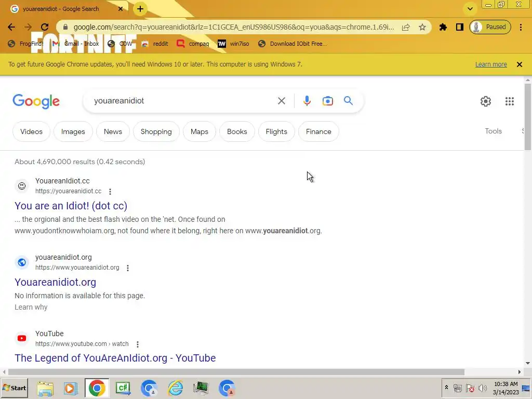
Task: Start voice search with microphone icon
Action: tap(307, 101)
